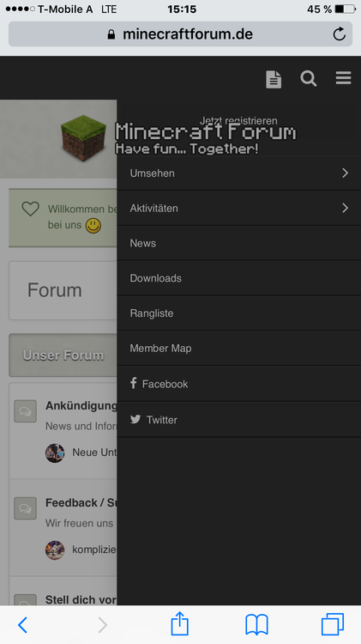Close the hamburger menu icon
This screenshot has height=644, width=361.
343,77
